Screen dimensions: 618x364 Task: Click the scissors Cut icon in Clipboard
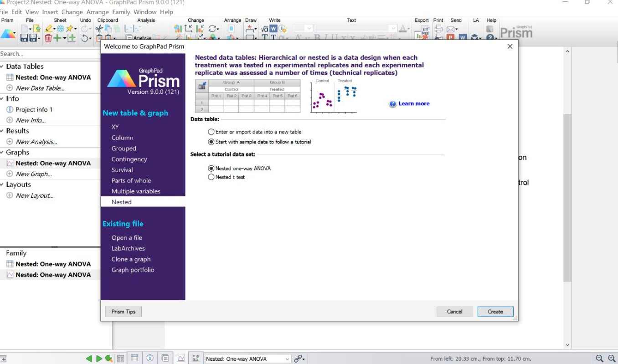click(x=98, y=28)
